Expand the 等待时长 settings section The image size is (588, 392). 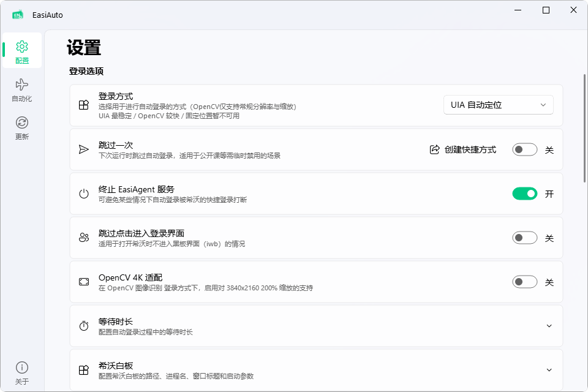[x=549, y=326]
